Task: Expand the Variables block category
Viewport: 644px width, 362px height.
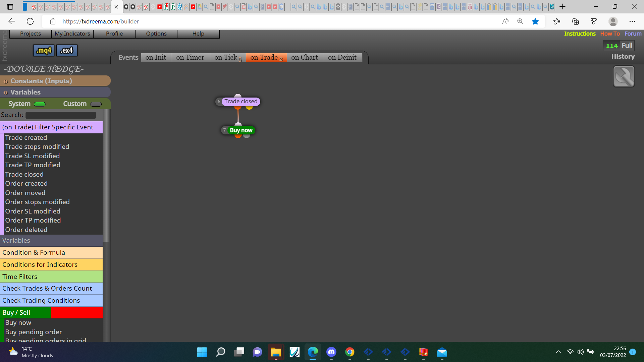Action: pyautogui.click(x=51, y=240)
